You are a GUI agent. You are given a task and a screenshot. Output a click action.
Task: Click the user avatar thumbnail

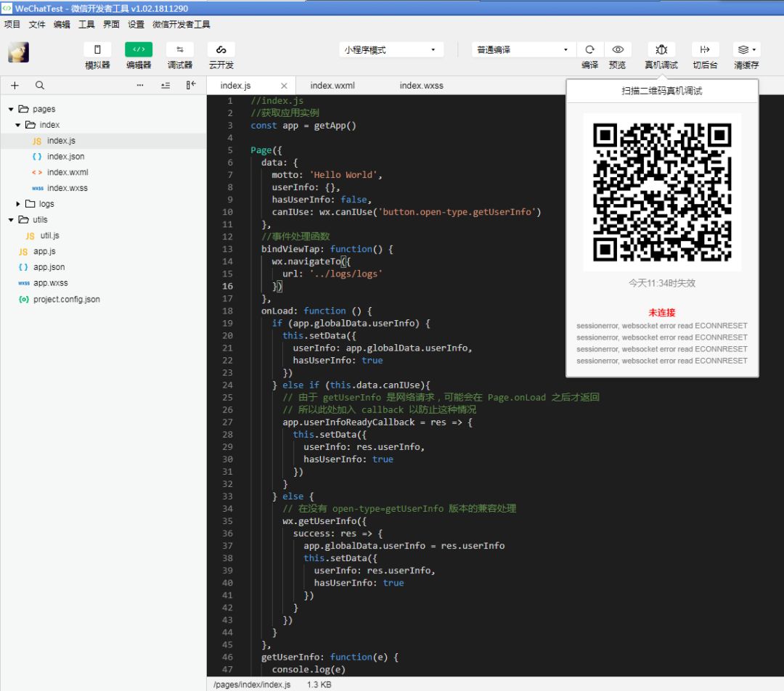pyautogui.click(x=18, y=52)
